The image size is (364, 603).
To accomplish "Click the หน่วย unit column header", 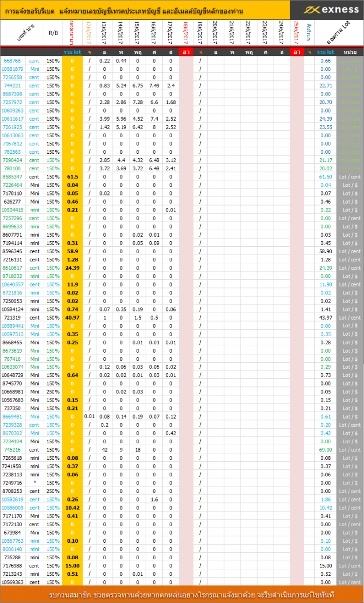I will (350, 52).
